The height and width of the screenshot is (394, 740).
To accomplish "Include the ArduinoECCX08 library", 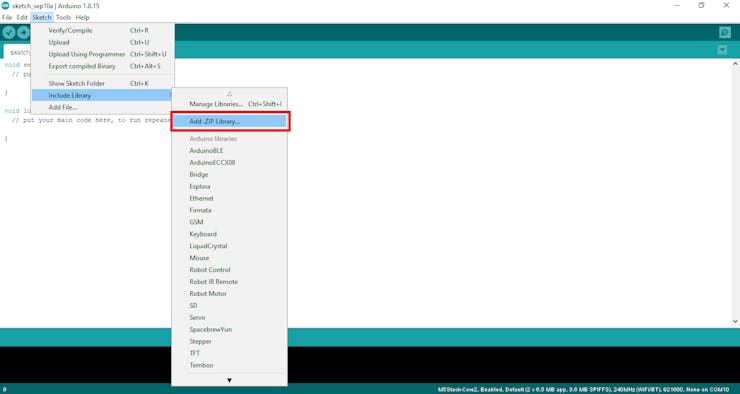I will (x=229, y=162).
